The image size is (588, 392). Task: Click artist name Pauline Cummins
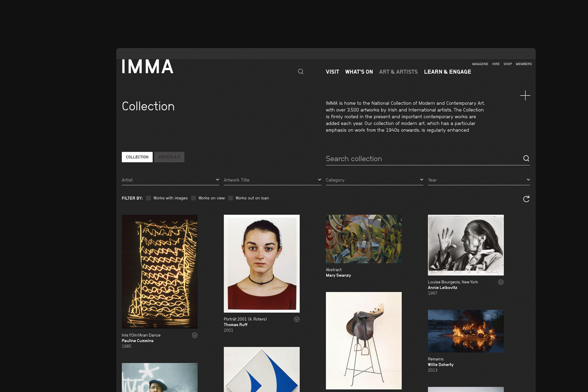tap(138, 341)
